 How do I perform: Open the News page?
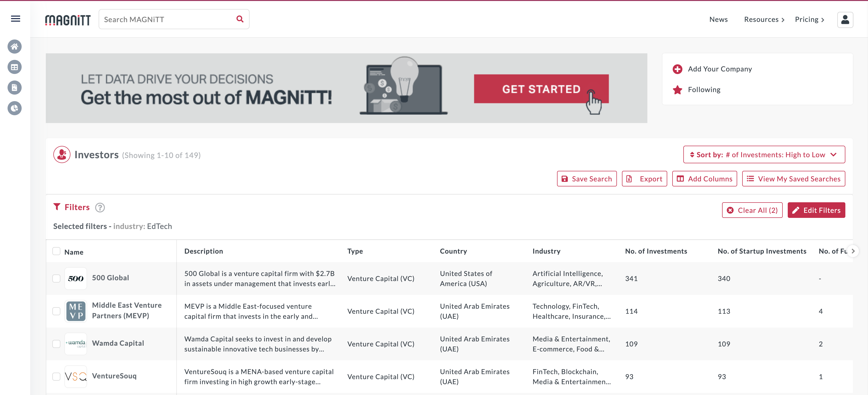point(718,20)
